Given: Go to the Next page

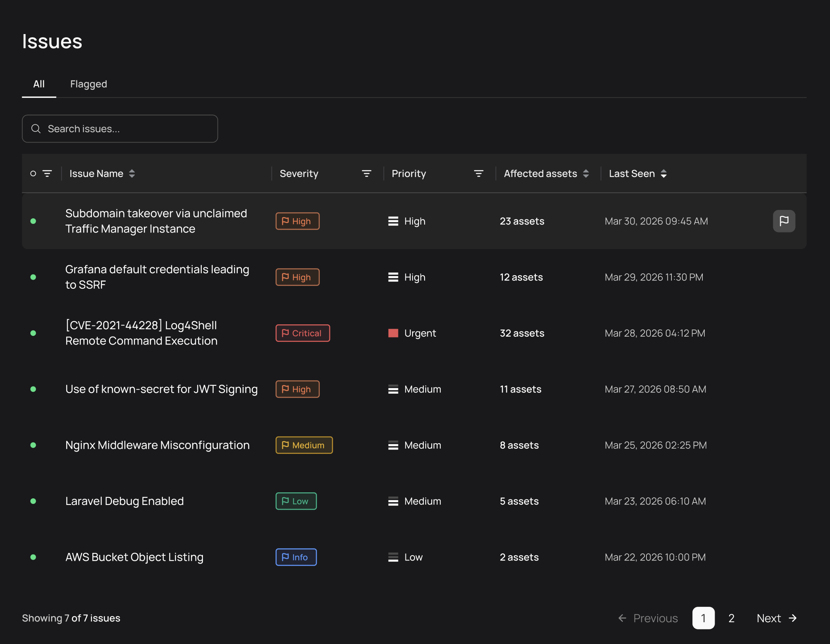Looking at the screenshot, I should tap(776, 618).
